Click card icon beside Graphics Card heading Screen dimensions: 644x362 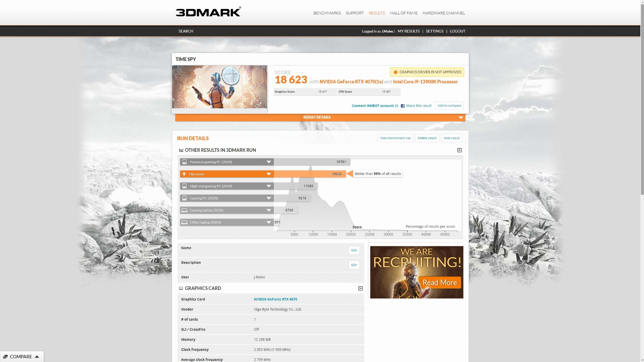[x=181, y=288]
